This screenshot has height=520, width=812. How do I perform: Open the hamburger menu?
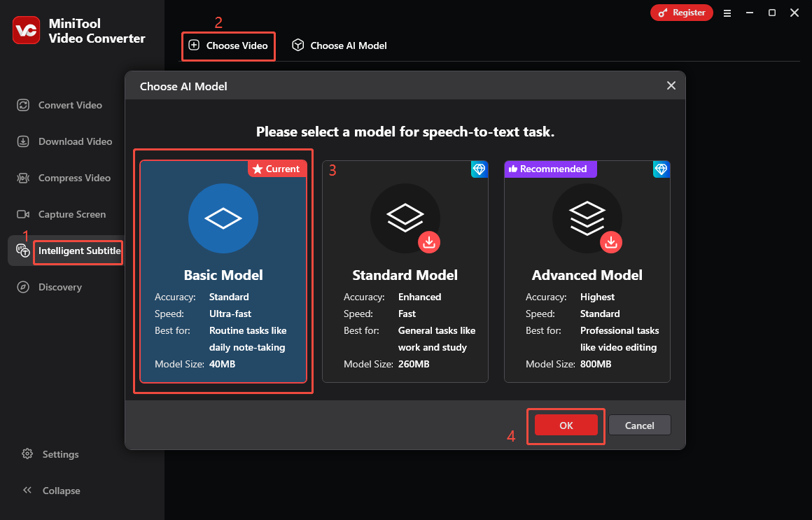click(727, 13)
